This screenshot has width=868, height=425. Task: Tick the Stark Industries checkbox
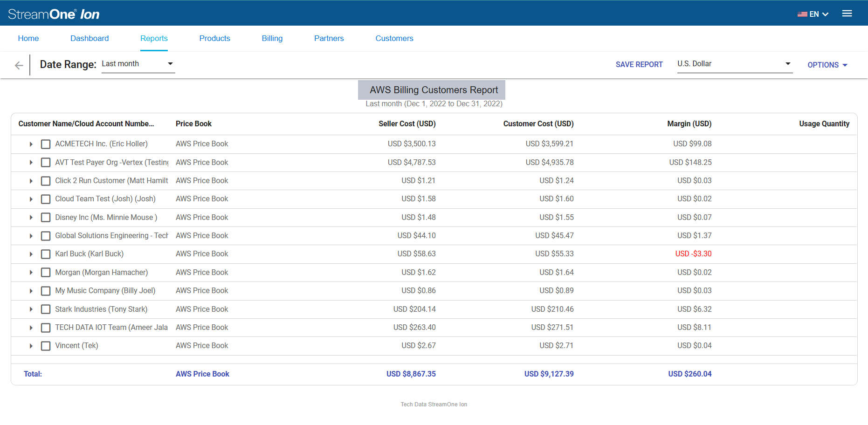tap(46, 309)
